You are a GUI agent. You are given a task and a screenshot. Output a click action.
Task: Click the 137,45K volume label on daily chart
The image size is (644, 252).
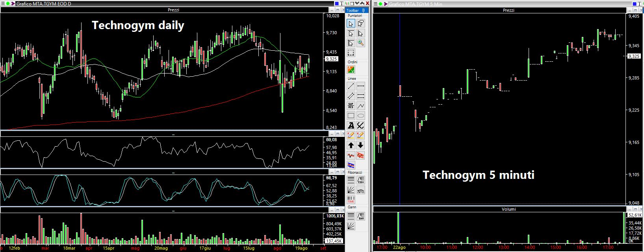333,241
